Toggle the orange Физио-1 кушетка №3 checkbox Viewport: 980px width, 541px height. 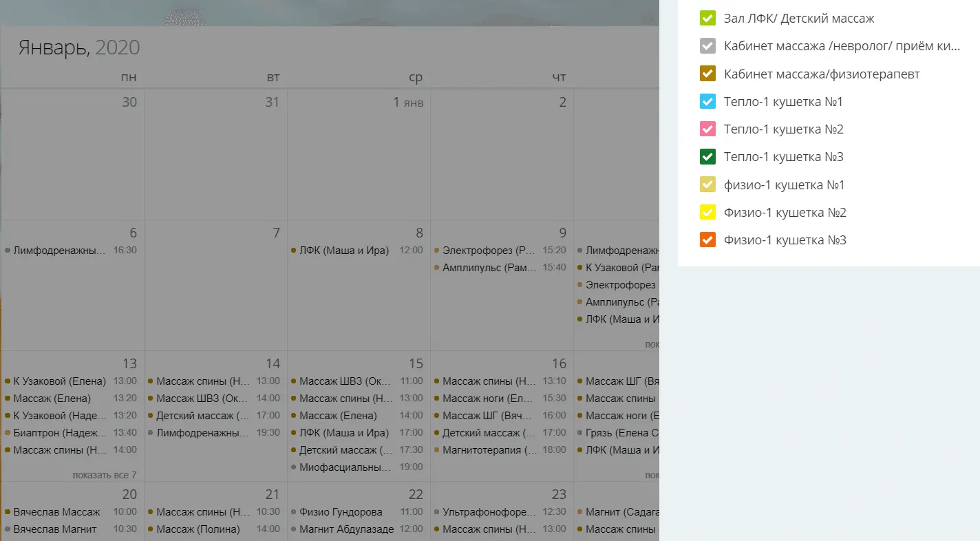(x=707, y=240)
